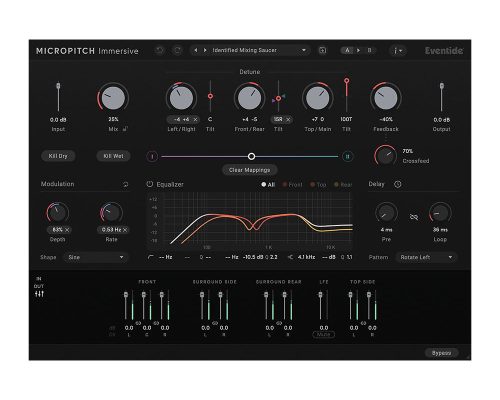Click the morph slider handle
500x400 pixels.
click(x=252, y=156)
